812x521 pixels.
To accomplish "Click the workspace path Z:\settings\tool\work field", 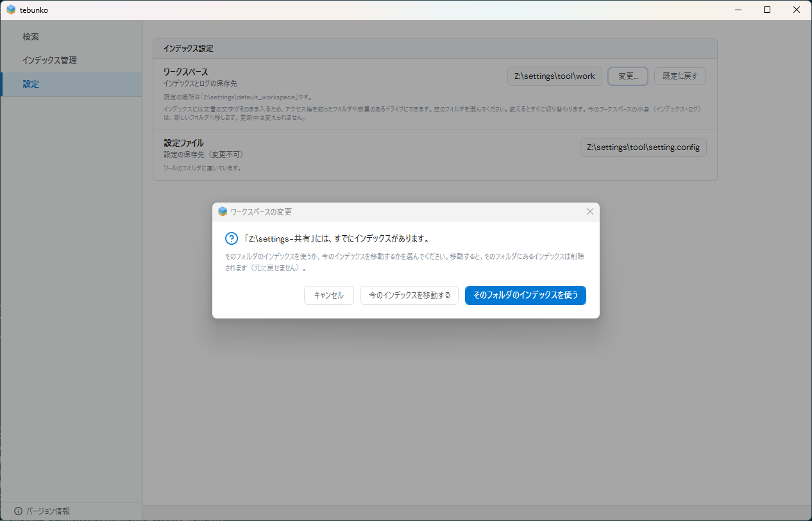I will pos(555,76).
